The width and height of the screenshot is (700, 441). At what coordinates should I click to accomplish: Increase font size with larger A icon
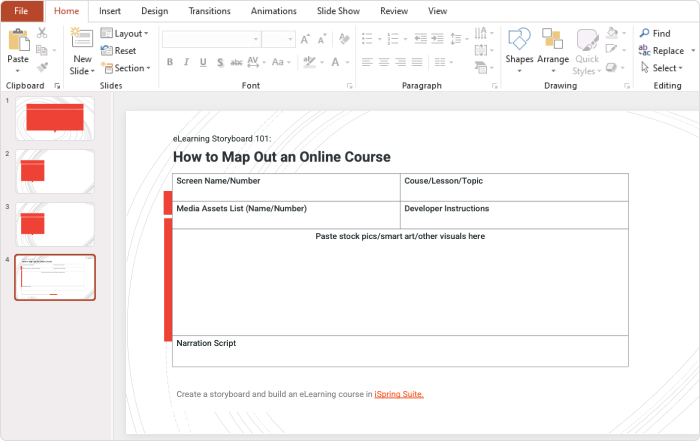[x=305, y=39]
